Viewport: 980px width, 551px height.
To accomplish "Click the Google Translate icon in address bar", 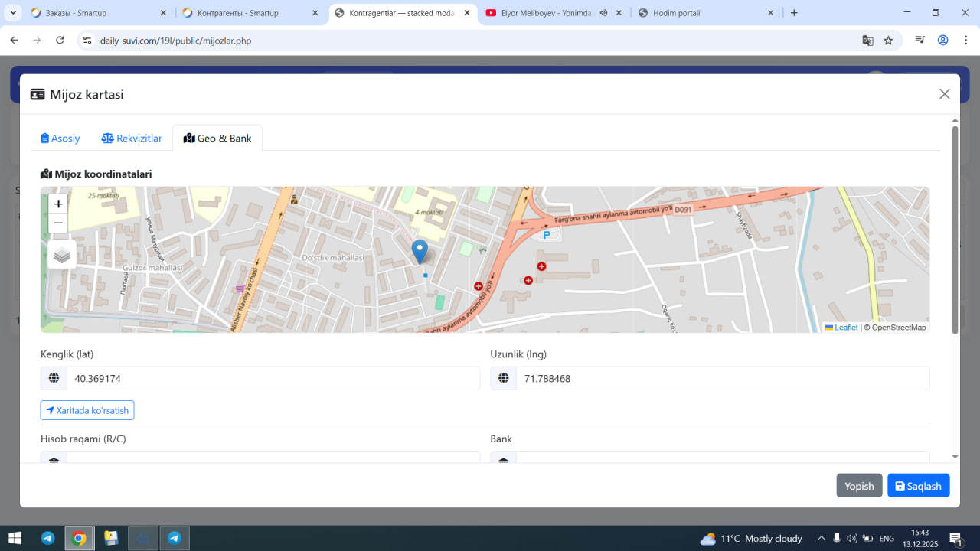I will [867, 41].
